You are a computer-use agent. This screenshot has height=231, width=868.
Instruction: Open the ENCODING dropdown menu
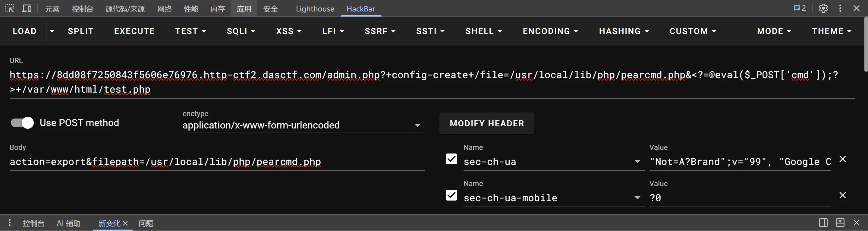(x=550, y=31)
